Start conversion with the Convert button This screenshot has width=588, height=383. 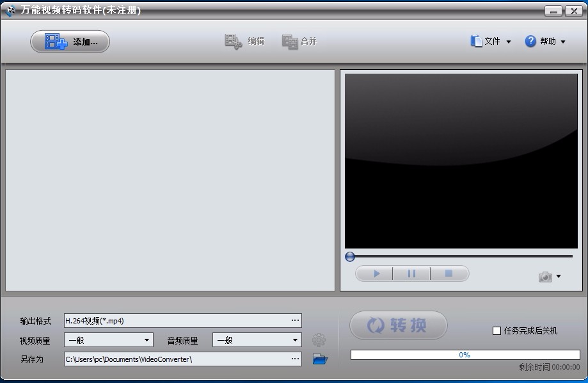pos(398,325)
